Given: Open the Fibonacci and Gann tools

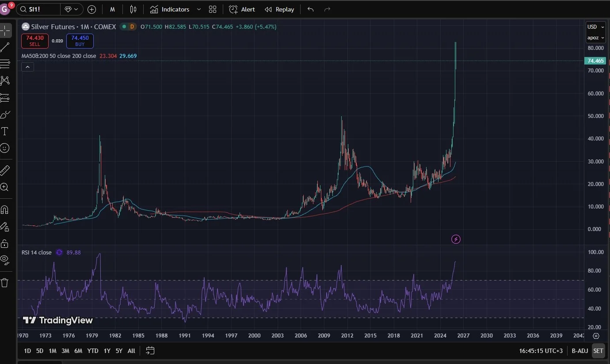Looking at the screenshot, I should click(5, 64).
